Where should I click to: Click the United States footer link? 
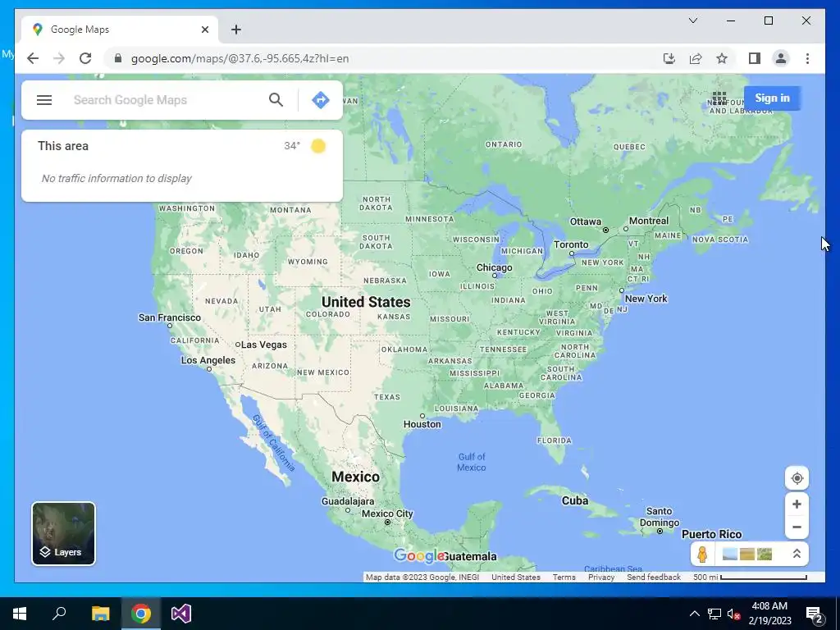(x=515, y=577)
